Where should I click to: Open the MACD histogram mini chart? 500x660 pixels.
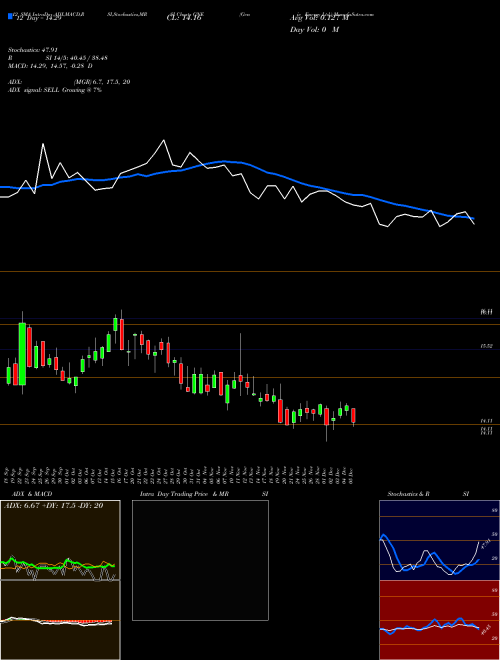point(60,620)
